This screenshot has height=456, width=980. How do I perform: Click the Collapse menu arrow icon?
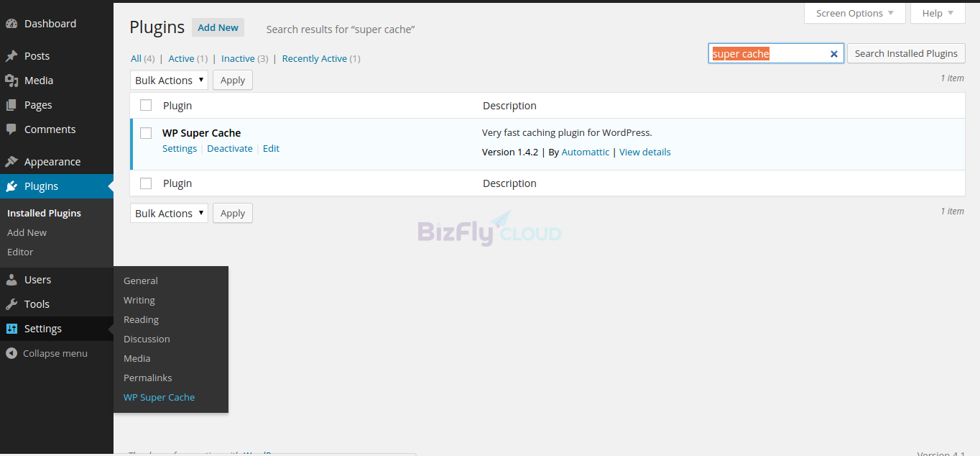(11, 353)
